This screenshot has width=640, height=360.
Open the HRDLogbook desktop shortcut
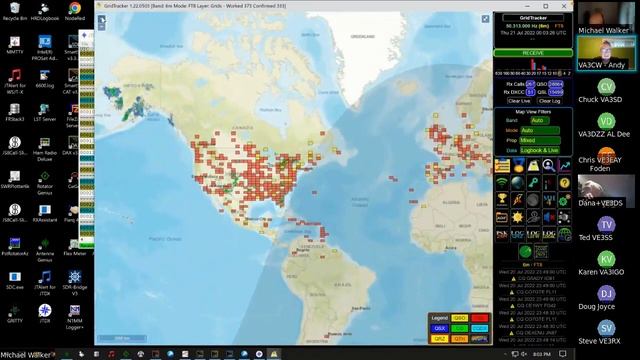[45, 12]
